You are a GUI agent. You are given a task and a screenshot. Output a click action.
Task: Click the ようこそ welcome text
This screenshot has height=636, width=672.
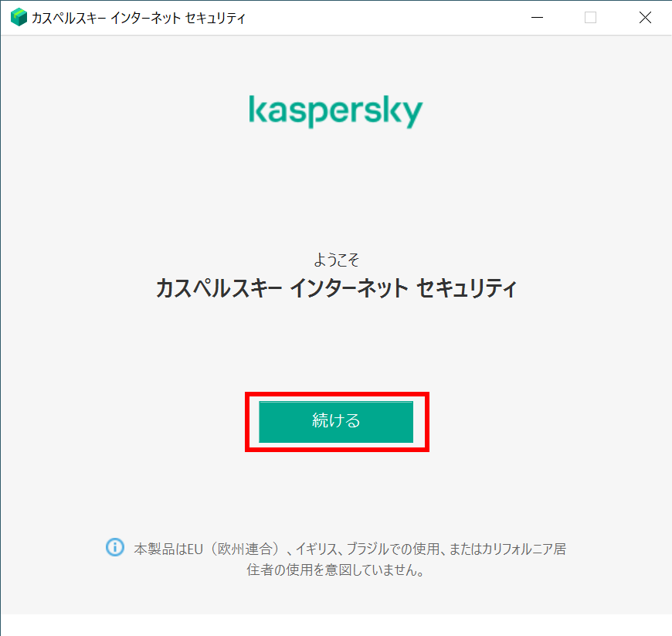(x=337, y=260)
